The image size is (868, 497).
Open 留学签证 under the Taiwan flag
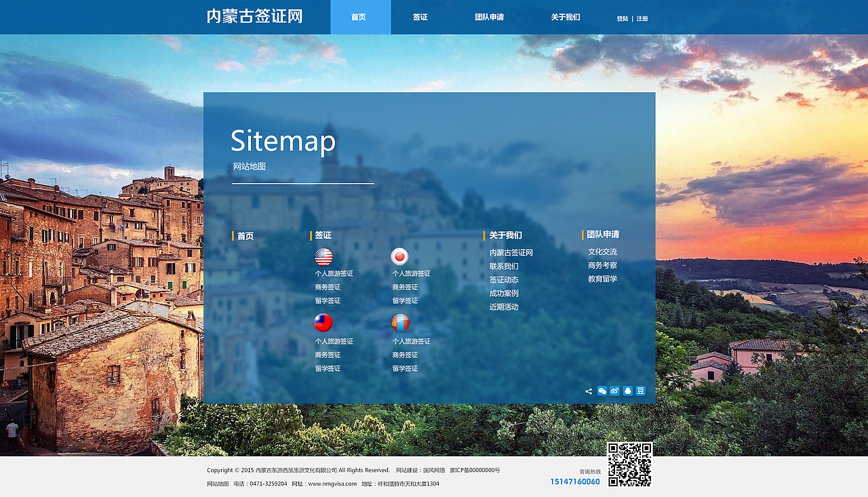tap(328, 369)
